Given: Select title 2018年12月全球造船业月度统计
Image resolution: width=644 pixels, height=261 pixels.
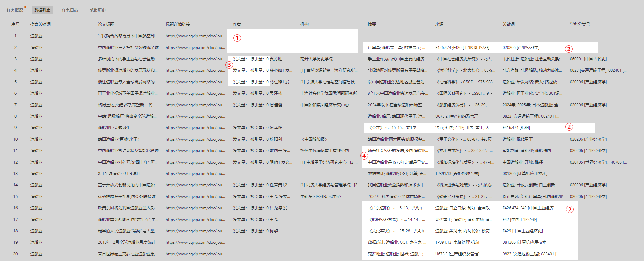Looking at the screenshot, I should pos(127,242).
